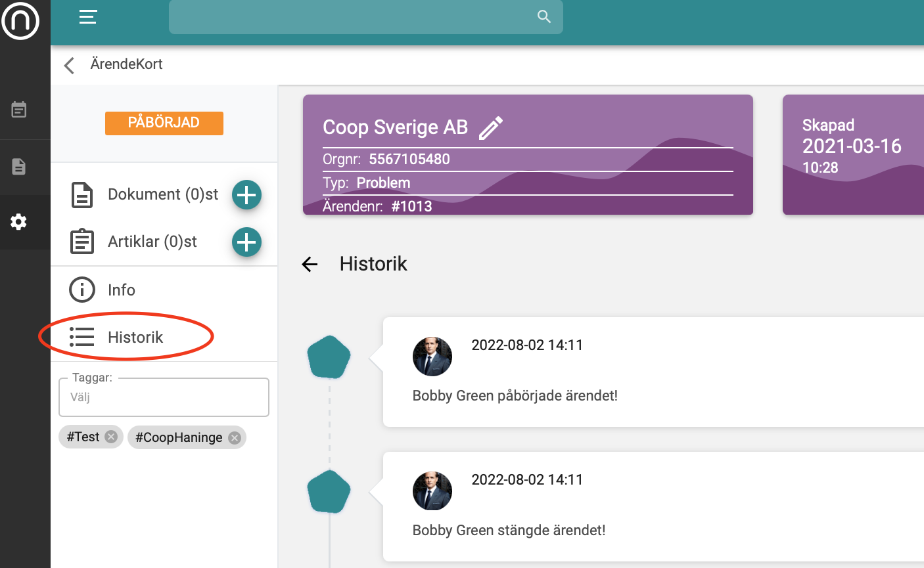The image size is (924, 568).
Task: Open the settings gear in the dark sidebar
Action: (19, 222)
